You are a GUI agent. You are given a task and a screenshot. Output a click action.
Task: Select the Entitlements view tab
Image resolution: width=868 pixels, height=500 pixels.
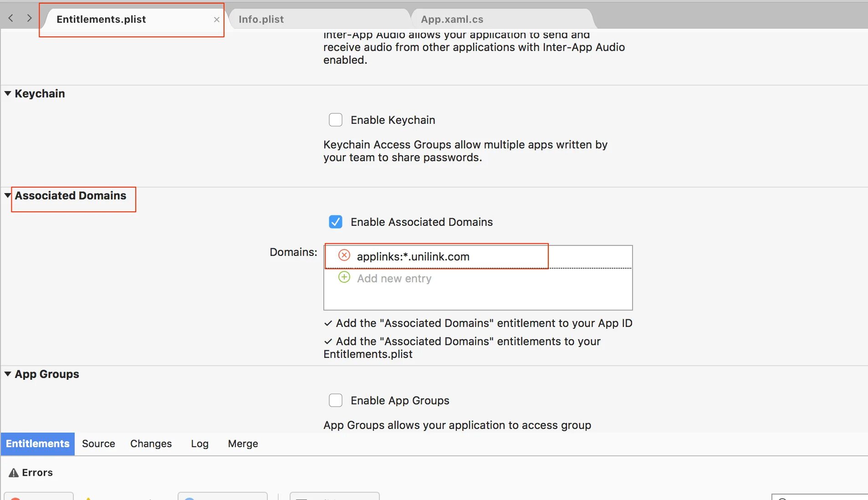click(x=38, y=444)
